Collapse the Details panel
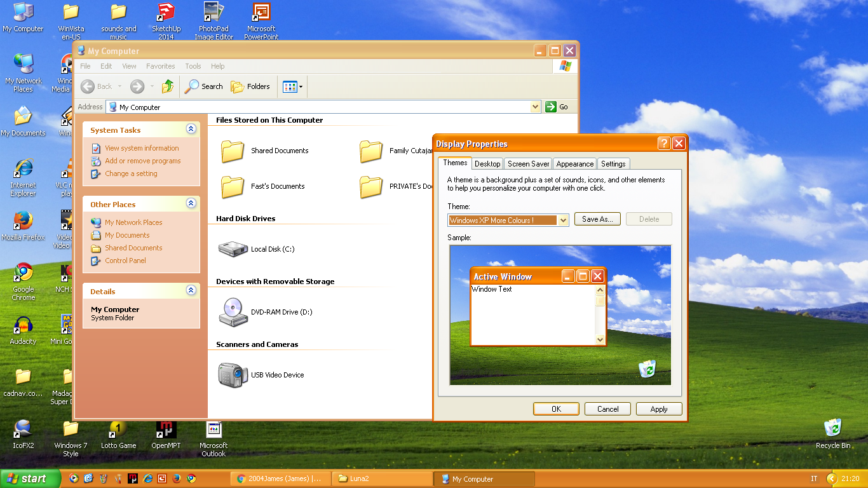This screenshot has height=488, width=868. tap(191, 290)
